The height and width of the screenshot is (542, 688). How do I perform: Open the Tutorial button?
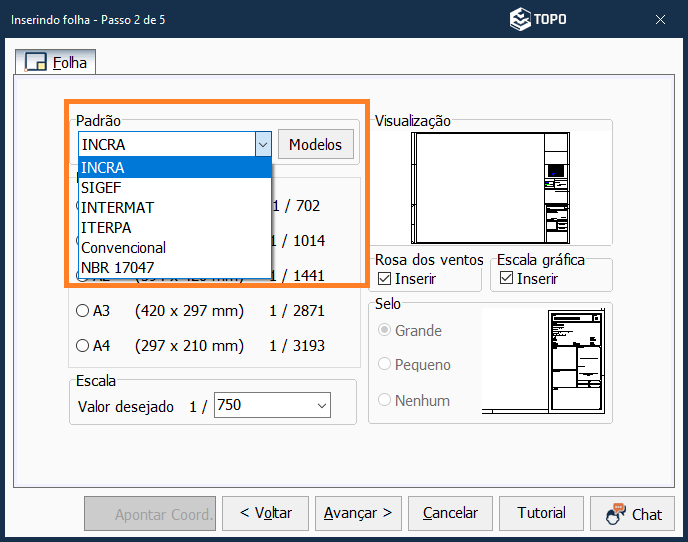[x=541, y=513]
